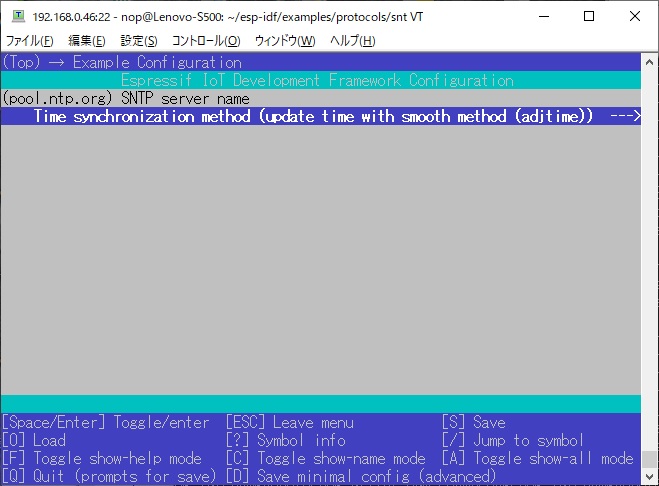Minimize the Tera Term window
Image resolution: width=659 pixels, height=486 pixels.
pyautogui.click(x=544, y=16)
